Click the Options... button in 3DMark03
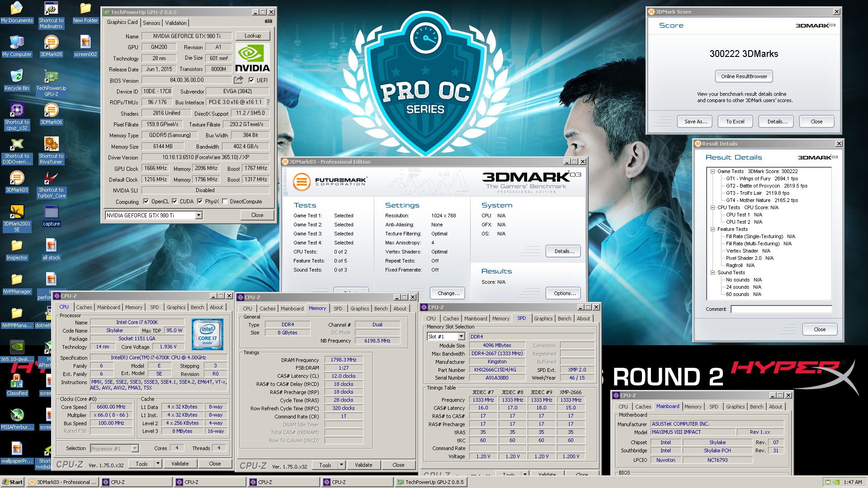This screenshot has height=488, width=868. [x=565, y=293]
